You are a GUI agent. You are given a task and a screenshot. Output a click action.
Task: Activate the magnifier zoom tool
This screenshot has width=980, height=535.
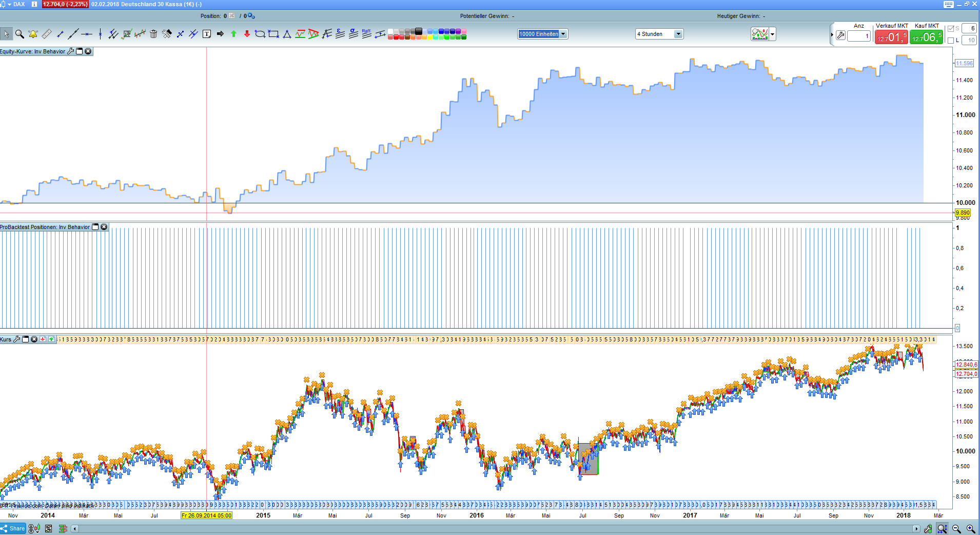click(x=19, y=34)
